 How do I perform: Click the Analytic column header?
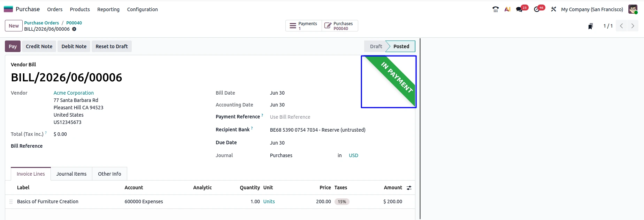coord(202,188)
